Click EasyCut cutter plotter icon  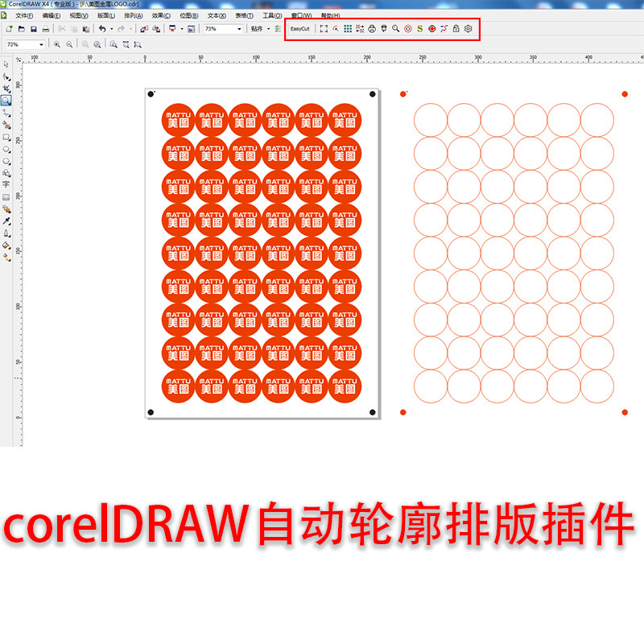click(384, 29)
